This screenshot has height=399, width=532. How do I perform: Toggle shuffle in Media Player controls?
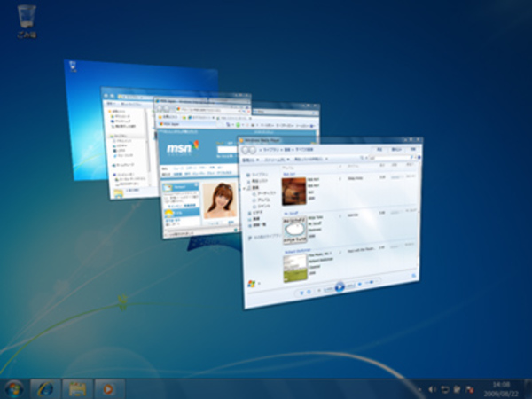coord(301,293)
